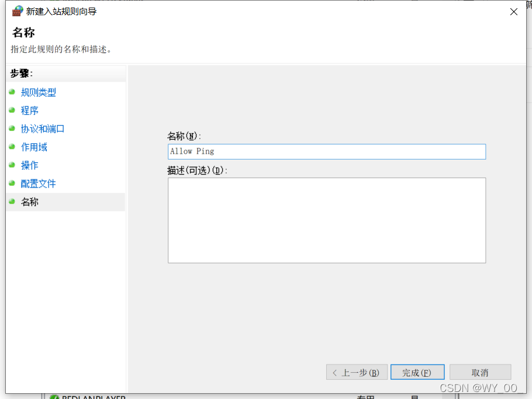The width and height of the screenshot is (532, 399).
Task: Click the green bullet beside 操作
Action: point(12,165)
